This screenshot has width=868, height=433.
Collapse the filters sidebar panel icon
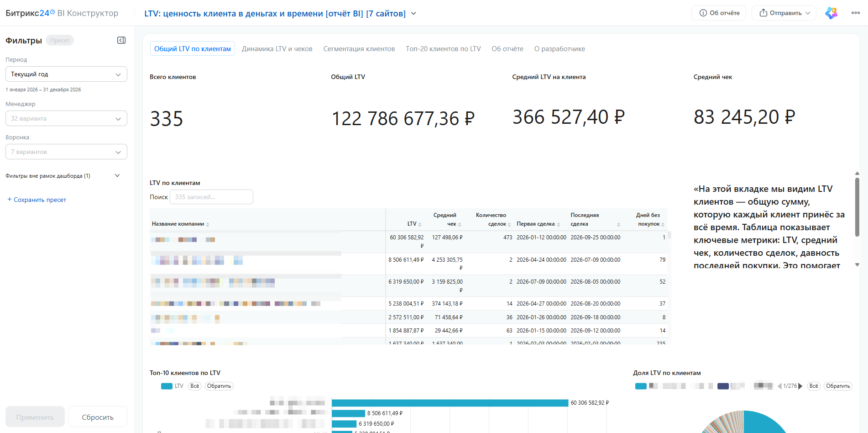point(121,40)
